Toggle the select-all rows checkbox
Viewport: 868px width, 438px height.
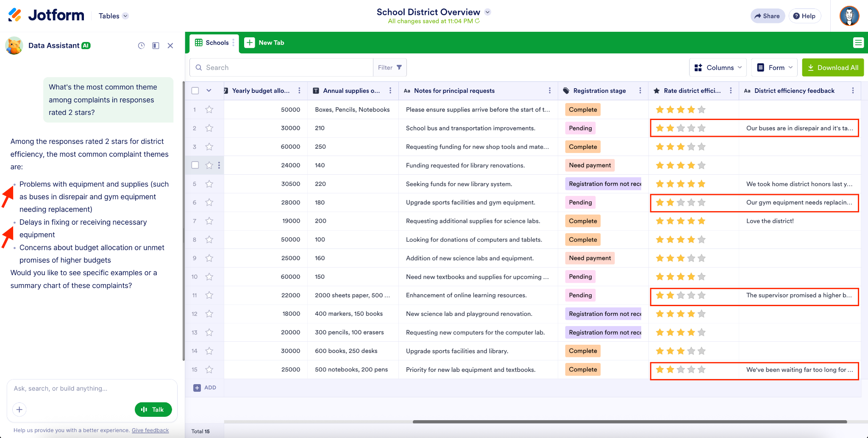pos(195,91)
